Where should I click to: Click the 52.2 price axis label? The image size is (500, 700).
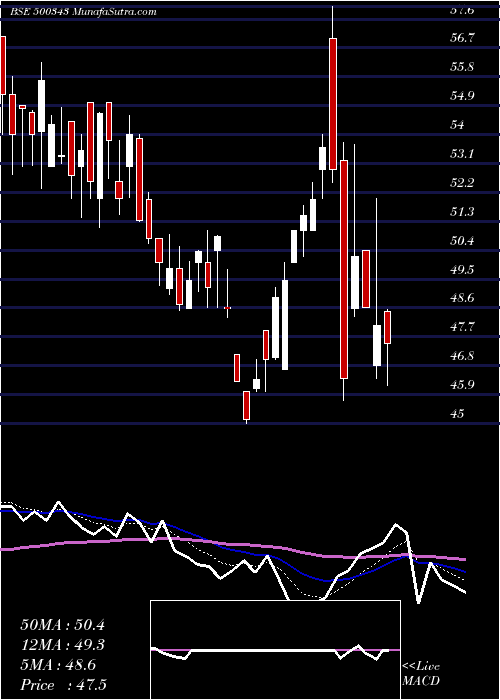462,183
